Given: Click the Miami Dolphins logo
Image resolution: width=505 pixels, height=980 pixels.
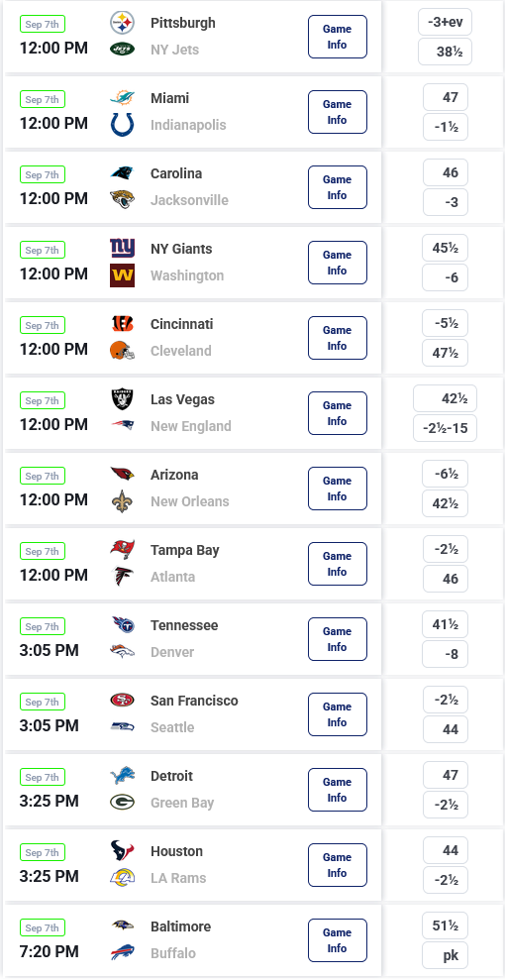Looking at the screenshot, I should pyautogui.click(x=123, y=98).
